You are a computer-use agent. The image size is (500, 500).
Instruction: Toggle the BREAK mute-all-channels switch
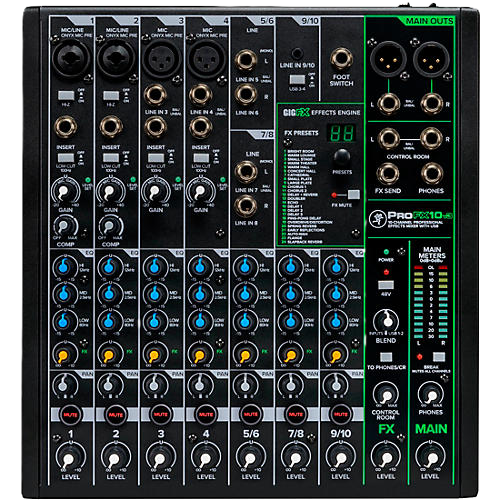click(439, 357)
